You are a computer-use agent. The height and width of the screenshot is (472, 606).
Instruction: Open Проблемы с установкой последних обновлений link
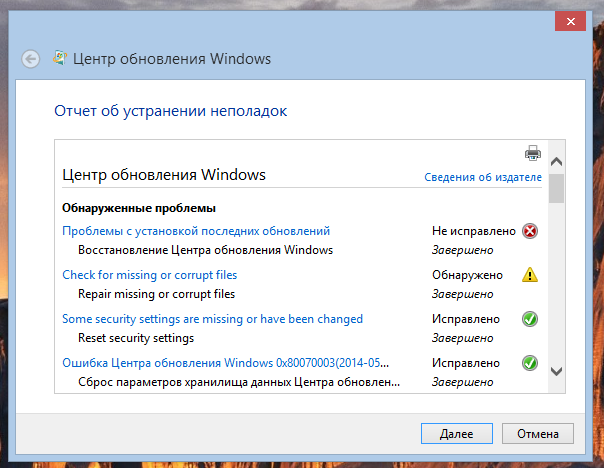196,231
